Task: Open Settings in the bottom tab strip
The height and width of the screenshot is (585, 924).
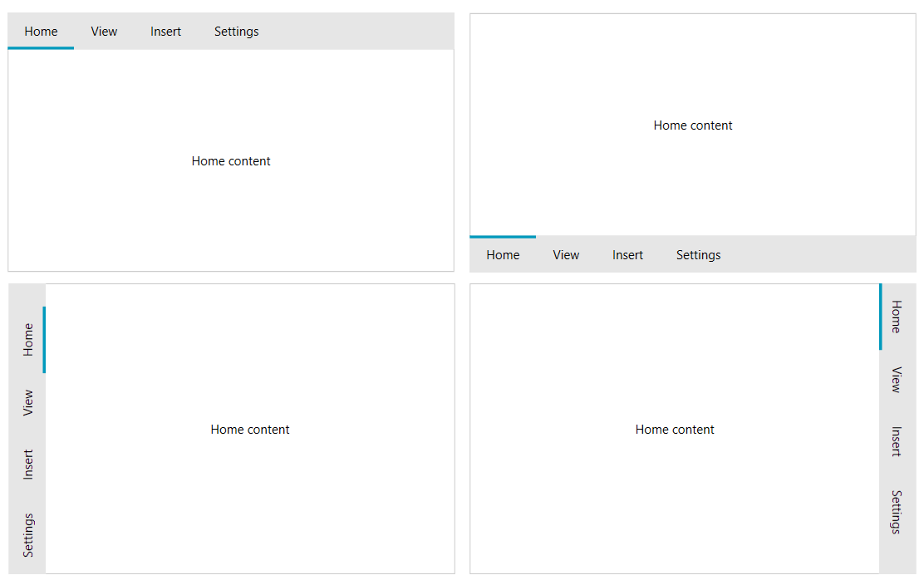Action: [698, 254]
